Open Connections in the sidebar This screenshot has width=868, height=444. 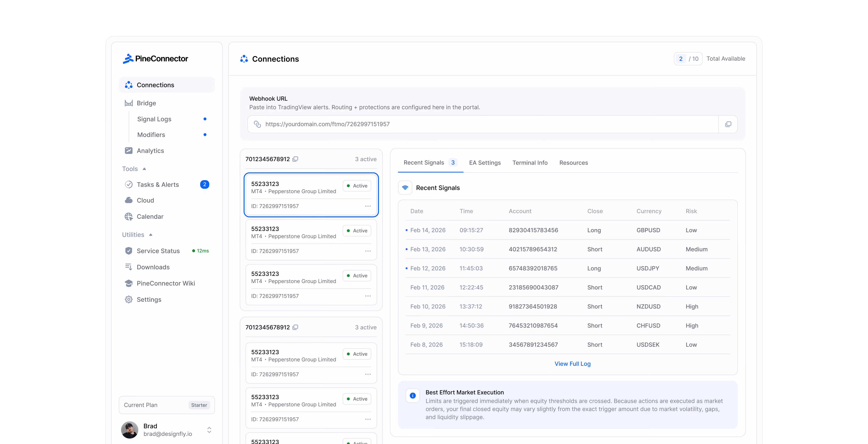tap(167, 85)
